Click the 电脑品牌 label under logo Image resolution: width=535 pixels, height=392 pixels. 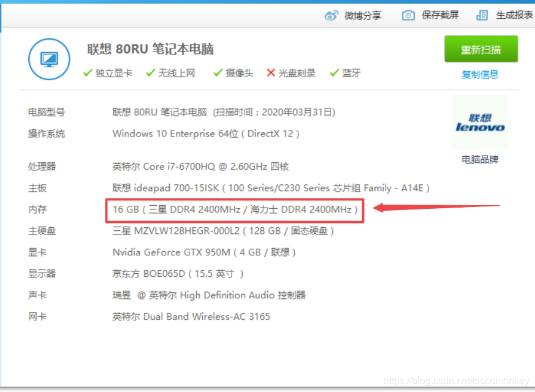[480, 159]
